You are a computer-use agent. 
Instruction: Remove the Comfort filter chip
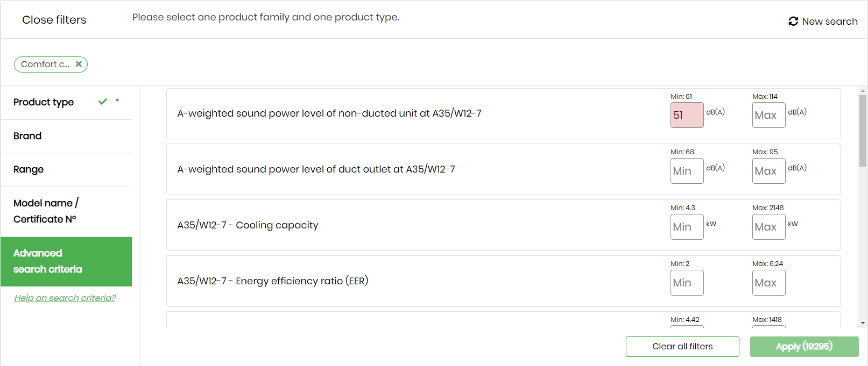[79, 64]
